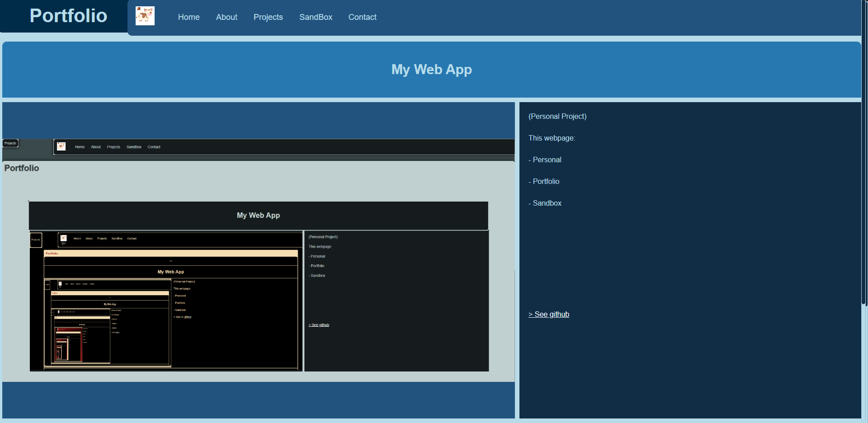Navigate to the SandBox section
This screenshot has height=423, width=868.
(316, 17)
